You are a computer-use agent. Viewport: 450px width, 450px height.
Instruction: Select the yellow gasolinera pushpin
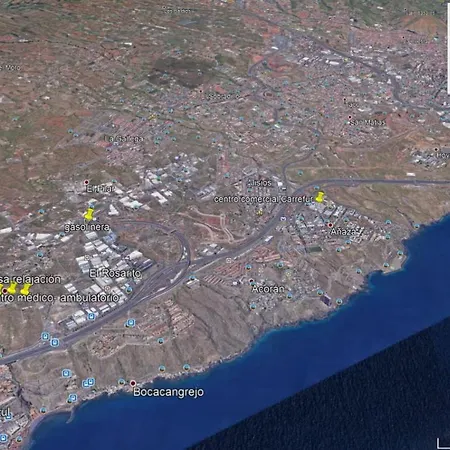tap(89, 214)
